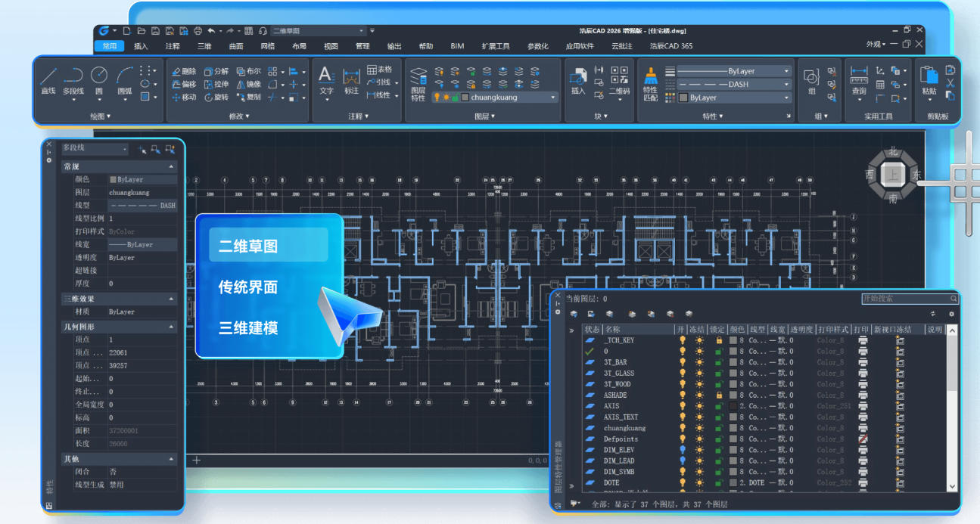Image resolution: width=980 pixels, height=524 pixels.
Task: Click the 移动 move tool
Action: (x=184, y=97)
